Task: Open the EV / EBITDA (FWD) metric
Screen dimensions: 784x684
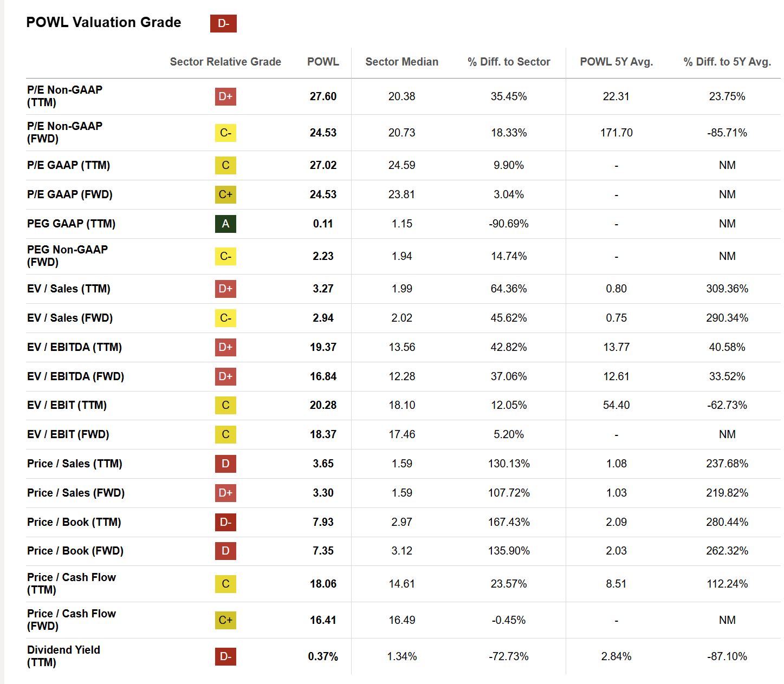Action: pyautogui.click(x=75, y=376)
